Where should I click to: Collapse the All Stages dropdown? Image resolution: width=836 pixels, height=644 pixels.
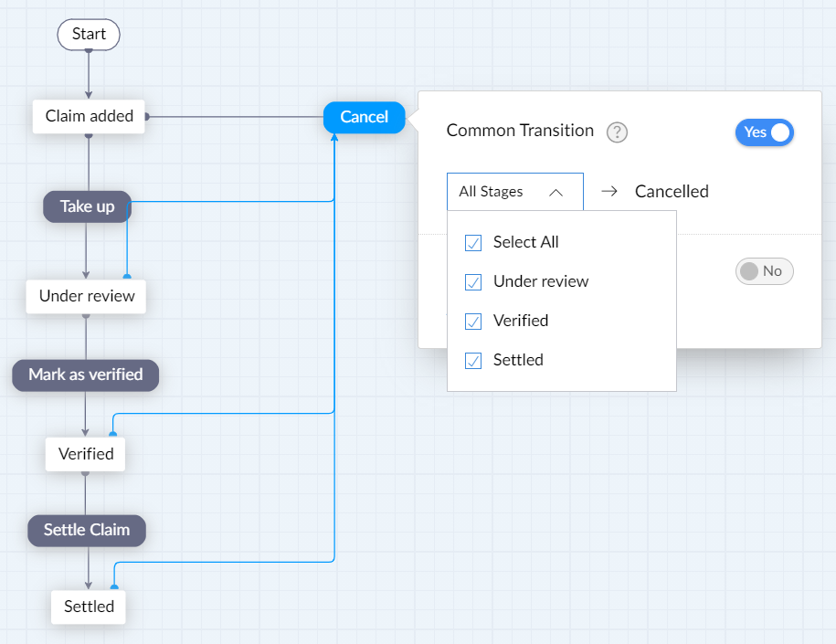point(514,192)
